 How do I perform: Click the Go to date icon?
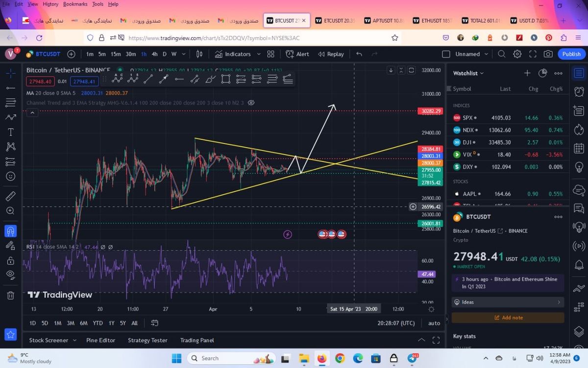[155, 323]
